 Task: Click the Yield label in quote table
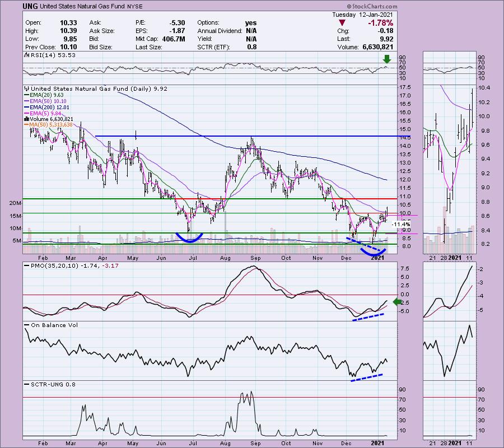point(204,39)
